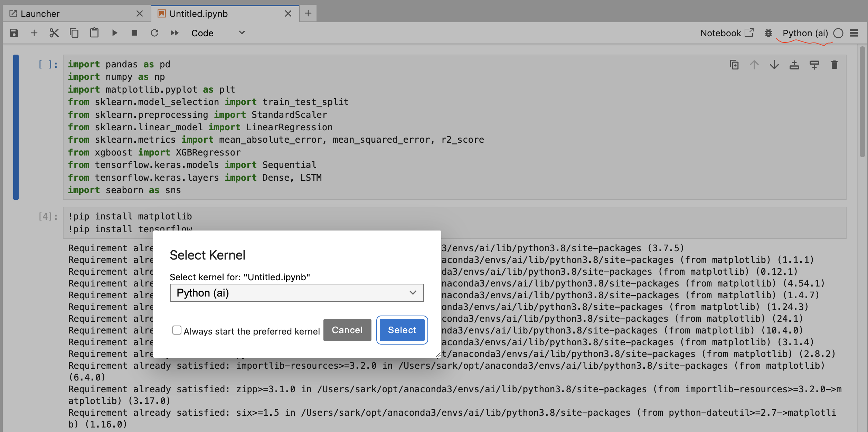Duplicate the cell using the cell toolbar icon
Screen dimensions: 868x432
(734, 65)
